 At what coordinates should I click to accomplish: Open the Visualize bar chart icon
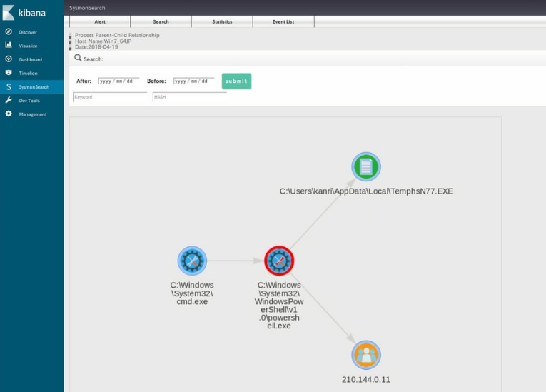[9, 46]
